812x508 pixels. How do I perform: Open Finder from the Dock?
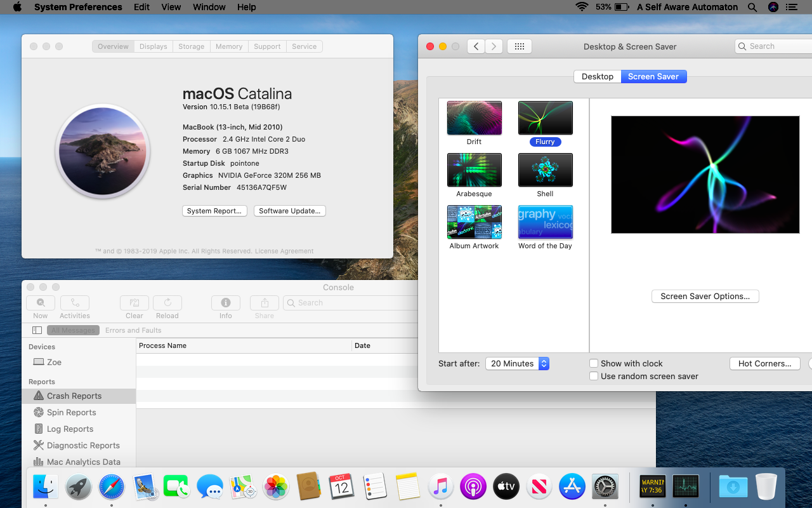46,487
